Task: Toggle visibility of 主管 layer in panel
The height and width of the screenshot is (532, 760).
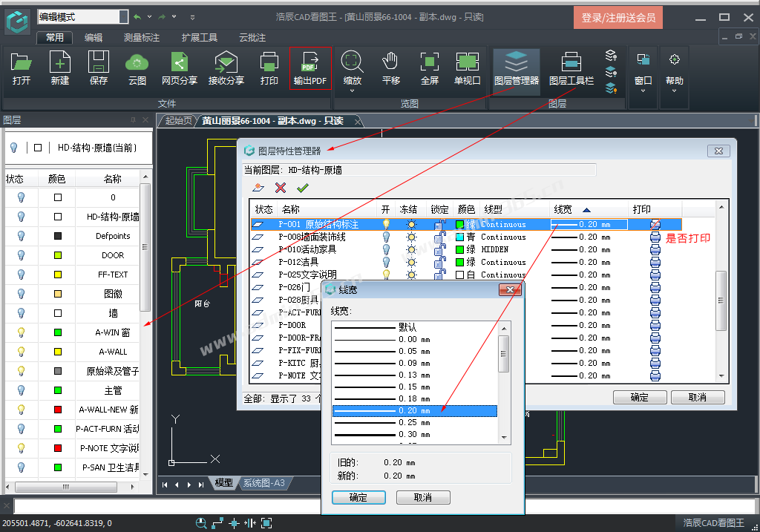Action: click(21, 390)
